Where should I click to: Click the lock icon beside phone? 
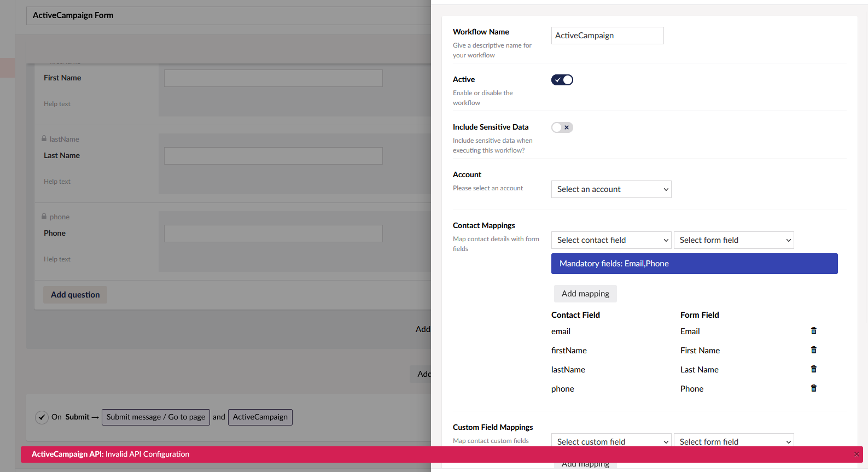pos(44,217)
